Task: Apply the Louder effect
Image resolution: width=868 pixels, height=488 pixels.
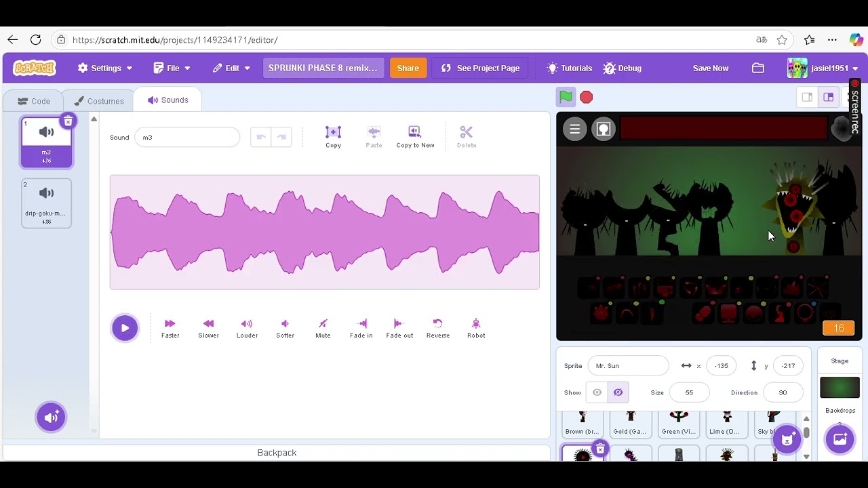Action: (x=247, y=329)
